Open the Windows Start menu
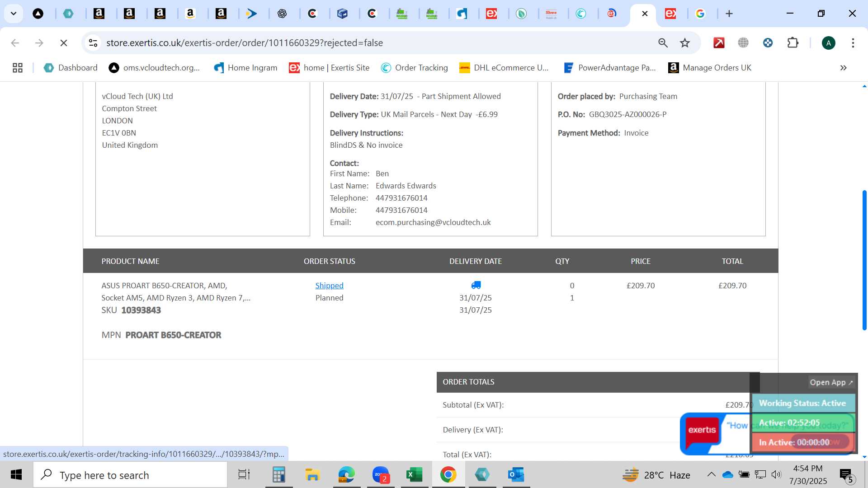 click(16, 475)
